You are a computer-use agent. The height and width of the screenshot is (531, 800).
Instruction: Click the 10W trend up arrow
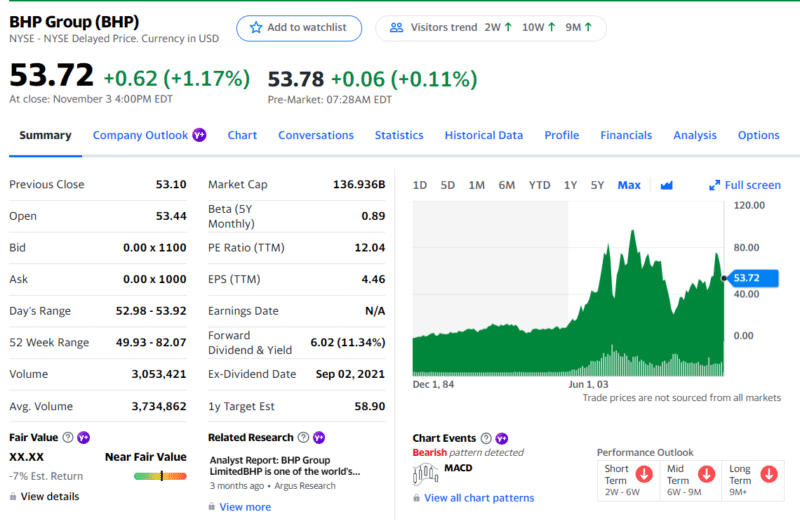tap(552, 27)
